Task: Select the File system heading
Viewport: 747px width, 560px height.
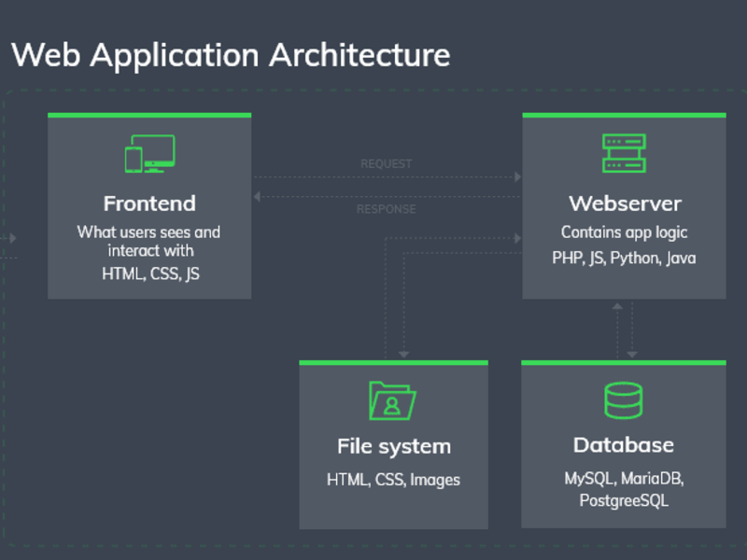Action: pyautogui.click(x=394, y=447)
